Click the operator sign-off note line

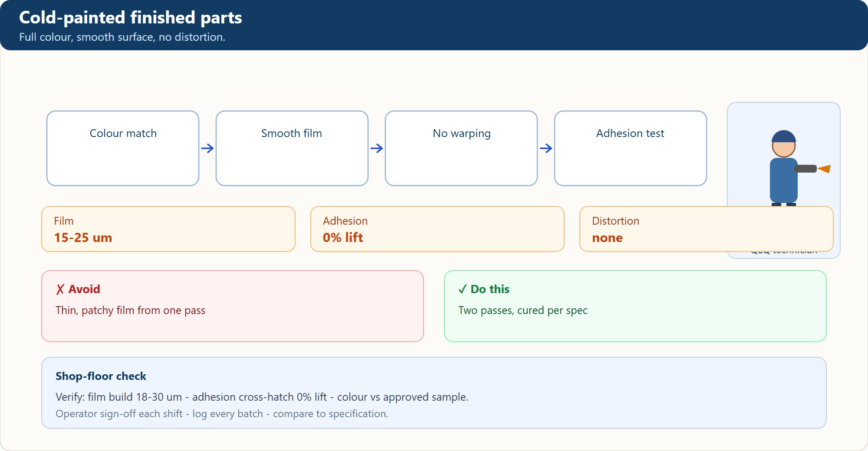pos(222,414)
